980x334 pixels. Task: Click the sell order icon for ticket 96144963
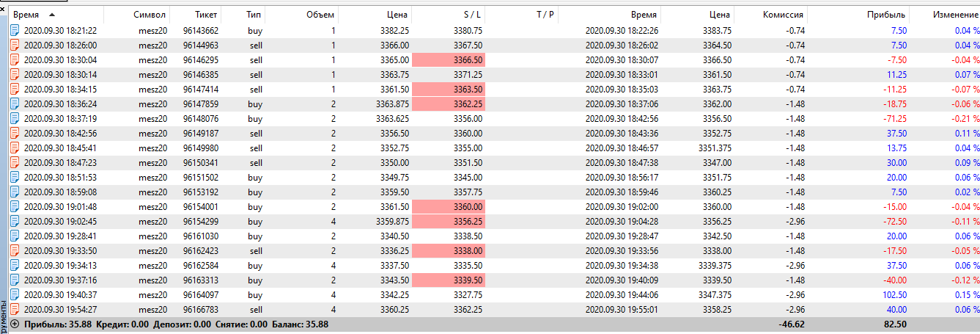[x=15, y=46]
